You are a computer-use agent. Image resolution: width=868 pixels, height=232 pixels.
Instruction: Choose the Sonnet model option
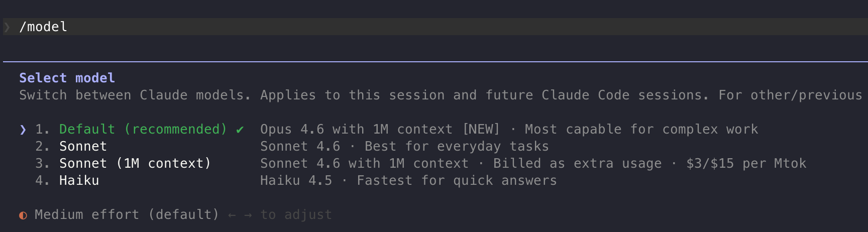pyautogui.click(x=83, y=147)
